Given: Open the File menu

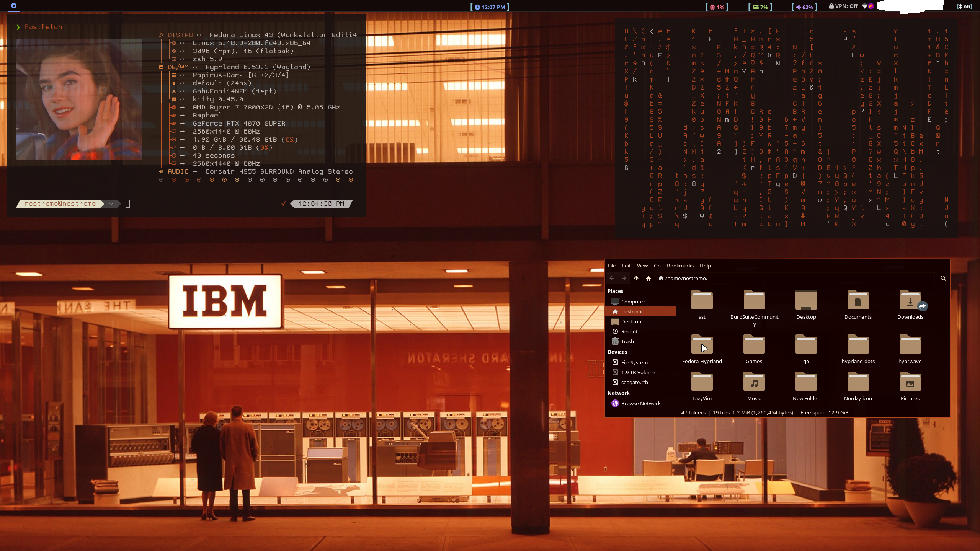Looking at the screenshot, I should (x=612, y=266).
